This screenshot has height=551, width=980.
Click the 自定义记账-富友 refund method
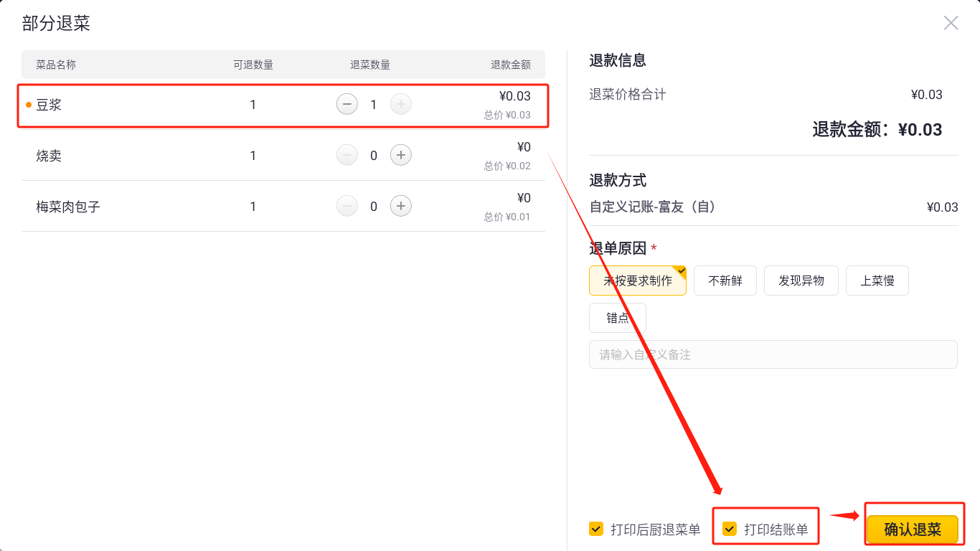pos(653,207)
